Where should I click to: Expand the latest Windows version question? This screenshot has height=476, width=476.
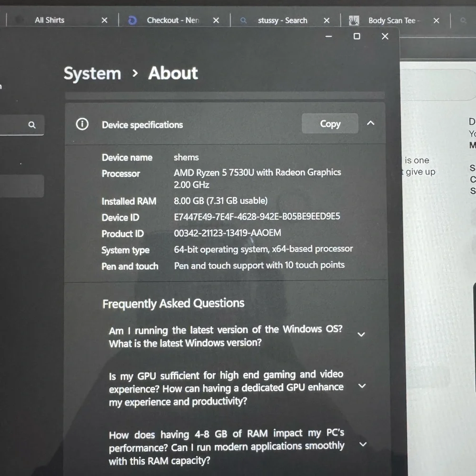[361, 335]
